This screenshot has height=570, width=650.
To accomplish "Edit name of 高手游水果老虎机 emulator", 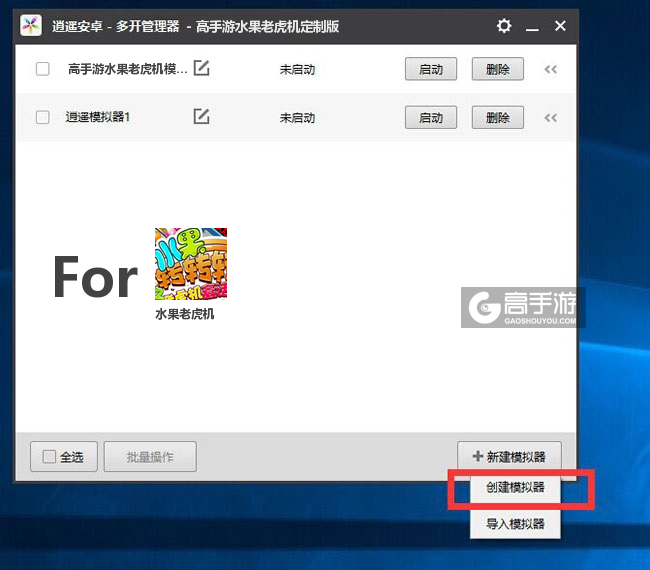I will pos(202,69).
